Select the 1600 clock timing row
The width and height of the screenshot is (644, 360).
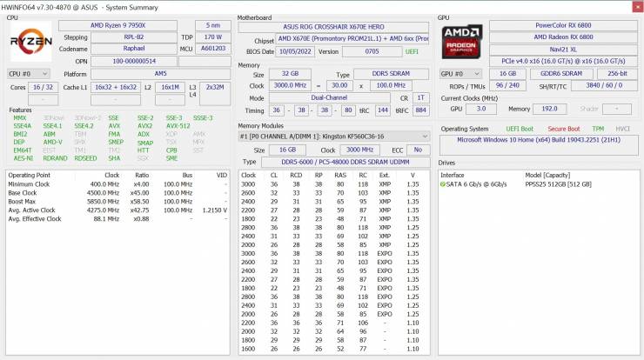click(x=333, y=349)
